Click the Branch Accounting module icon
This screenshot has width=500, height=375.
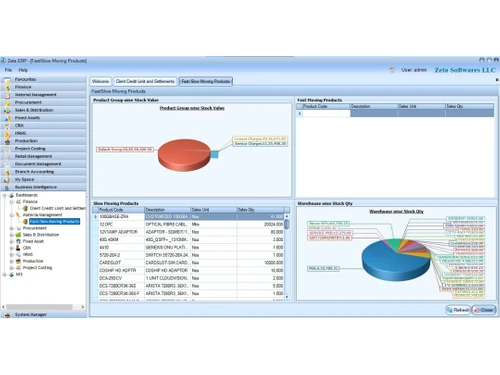click(x=7, y=172)
